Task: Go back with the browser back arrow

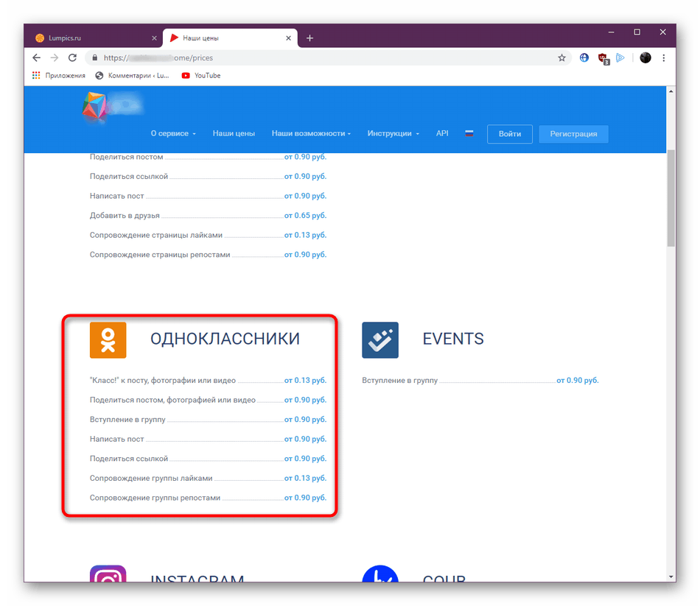Action: point(37,57)
